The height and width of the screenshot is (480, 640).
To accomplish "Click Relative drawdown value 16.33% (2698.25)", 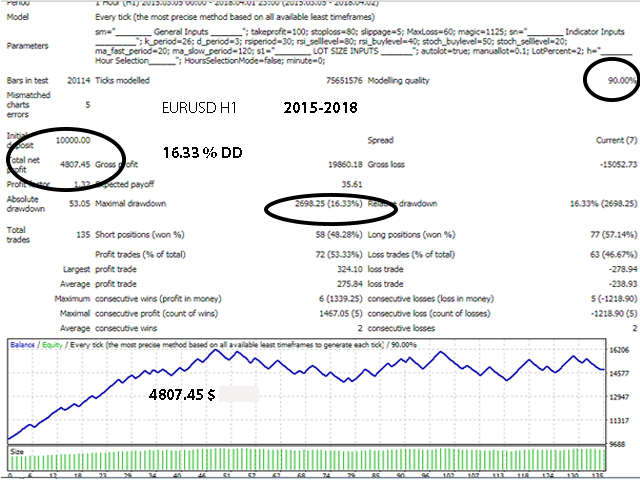I will coord(603,204).
